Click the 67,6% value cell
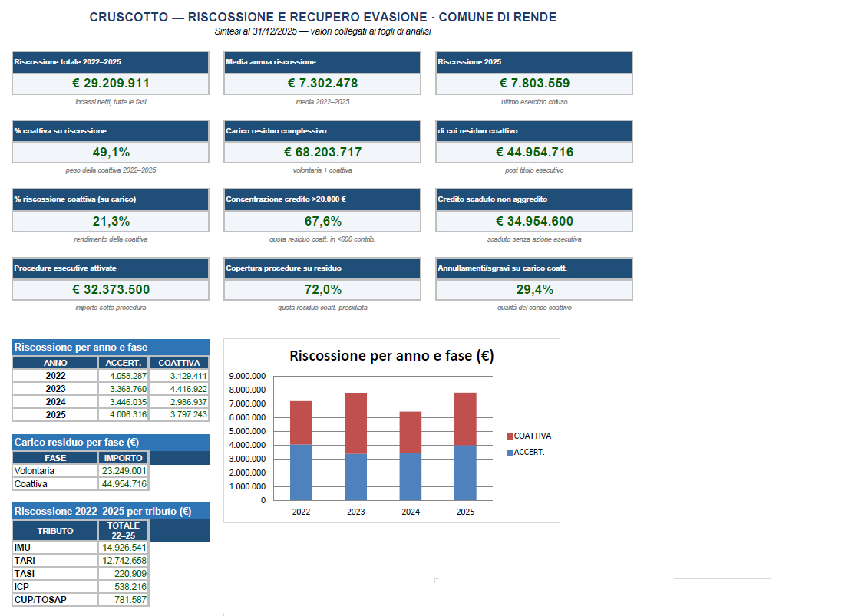The height and width of the screenshot is (616, 842). tap(322, 221)
